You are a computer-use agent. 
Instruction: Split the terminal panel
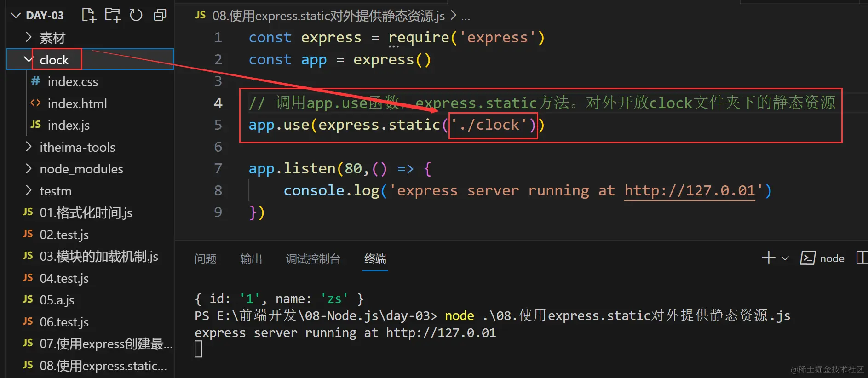point(862,258)
